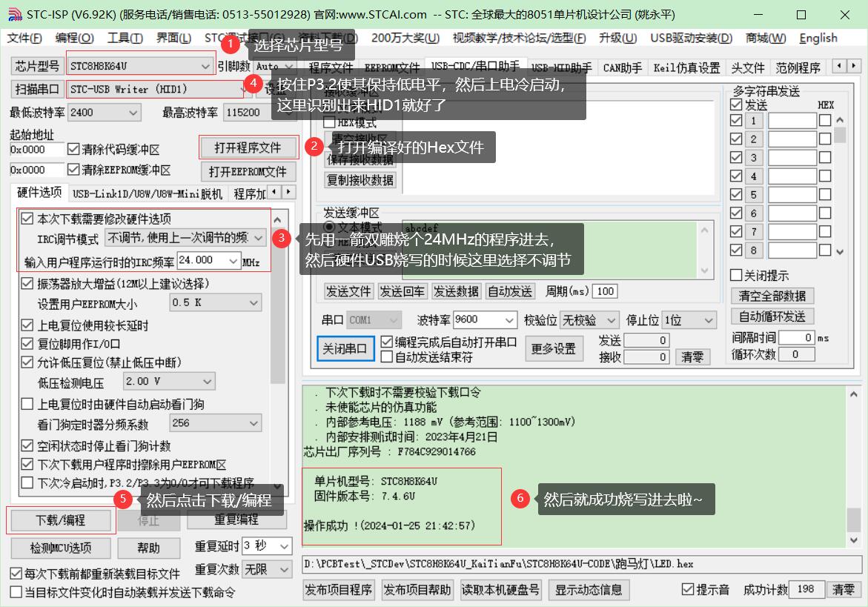Click 关闭串口 button
The width and height of the screenshot is (868, 607).
click(x=345, y=348)
